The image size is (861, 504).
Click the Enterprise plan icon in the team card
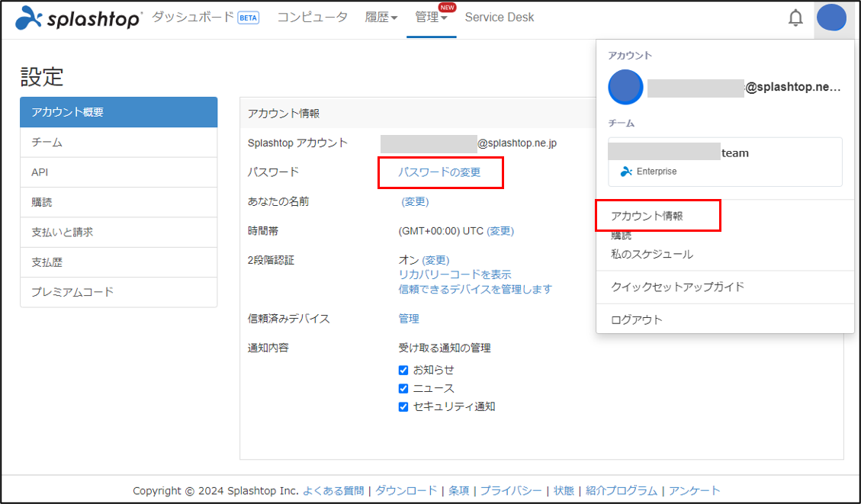(626, 172)
